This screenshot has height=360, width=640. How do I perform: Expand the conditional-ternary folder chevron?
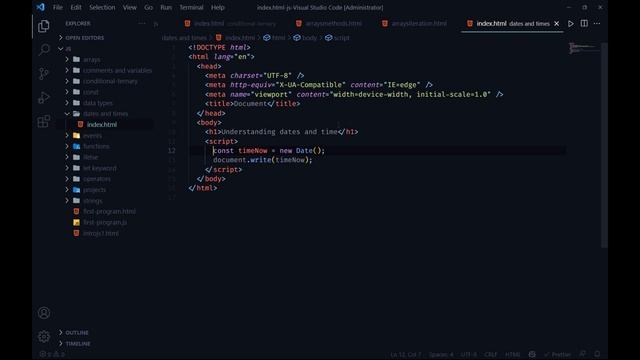click(x=67, y=81)
